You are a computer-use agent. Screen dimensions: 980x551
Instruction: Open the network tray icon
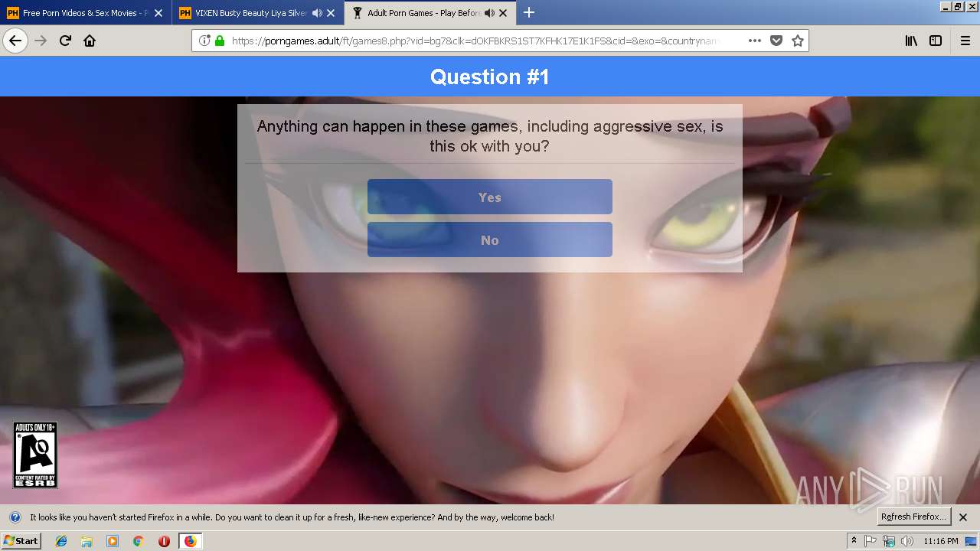889,541
